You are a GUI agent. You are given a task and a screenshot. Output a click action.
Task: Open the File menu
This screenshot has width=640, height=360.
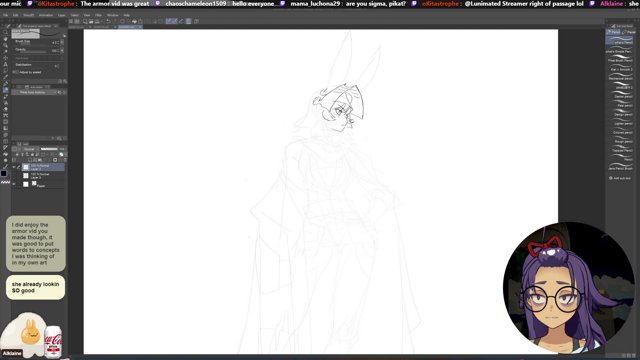pos(5,15)
